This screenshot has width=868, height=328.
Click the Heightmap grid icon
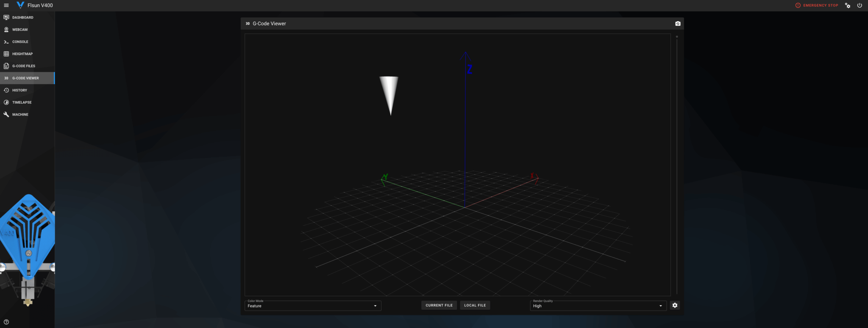pos(6,54)
